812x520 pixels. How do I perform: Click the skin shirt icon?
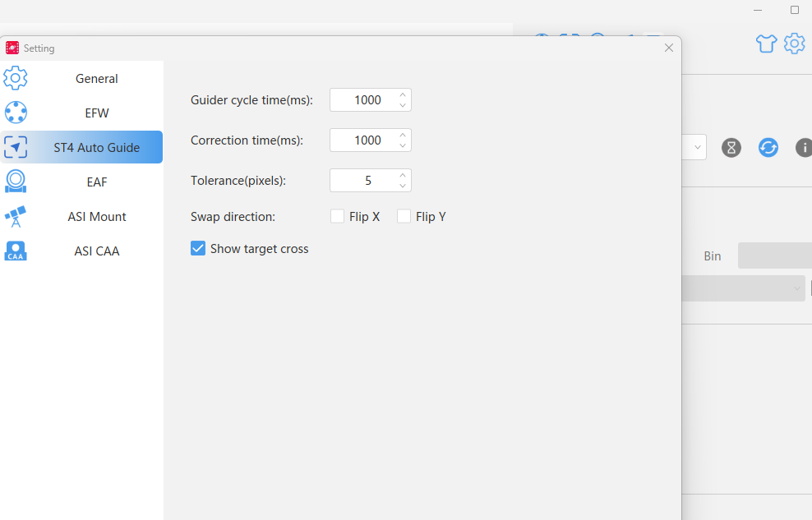766,44
